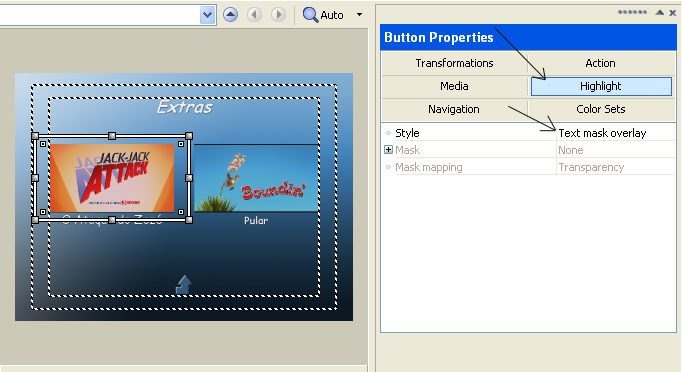Image resolution: width=682 pixels, height=372 pixels.
Task: Click the zoom magnifier icon
Action: [310, 15]
